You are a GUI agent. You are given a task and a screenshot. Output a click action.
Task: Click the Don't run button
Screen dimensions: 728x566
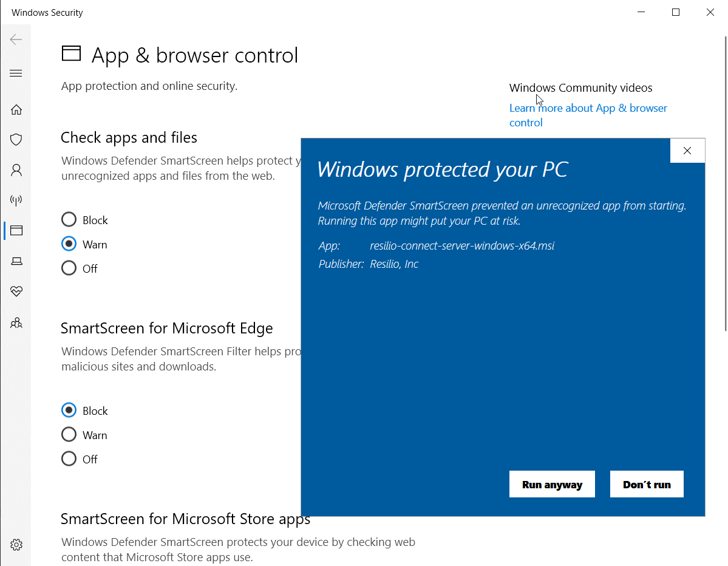point(647,485)
